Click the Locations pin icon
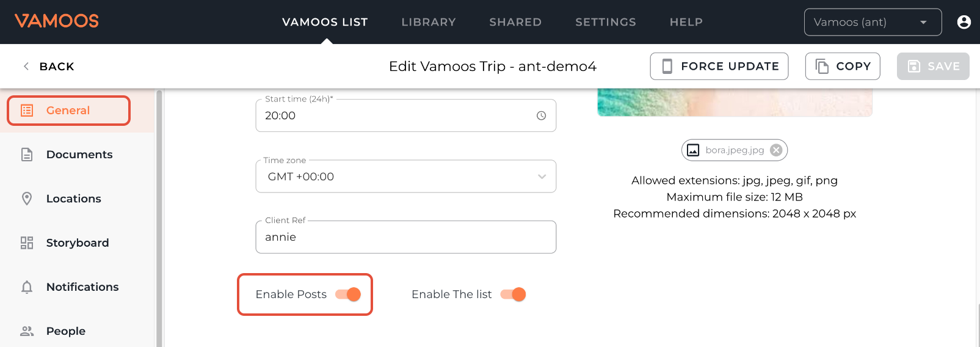The height and width of the screenshot is (347, 980). pyautogui.click(x=27, y=199)
